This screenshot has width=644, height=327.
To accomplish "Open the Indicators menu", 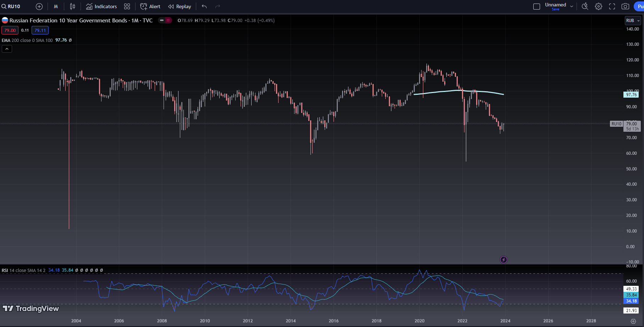I will click(101, 6).
